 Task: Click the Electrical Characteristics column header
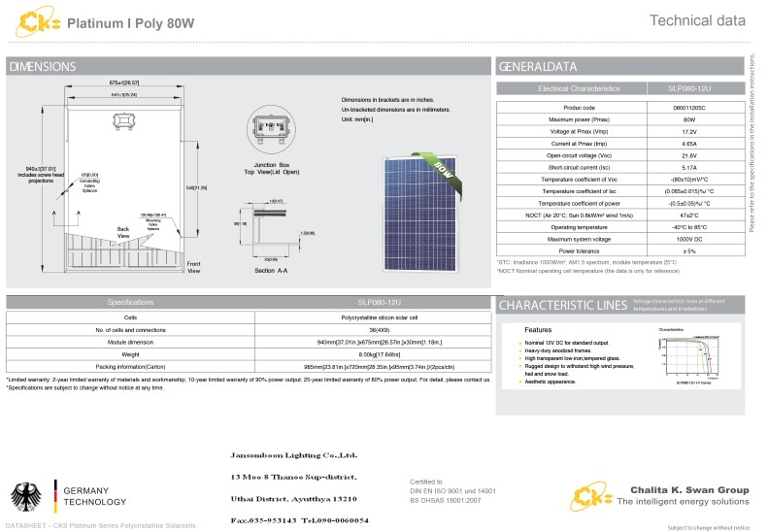tap(579, 88)
